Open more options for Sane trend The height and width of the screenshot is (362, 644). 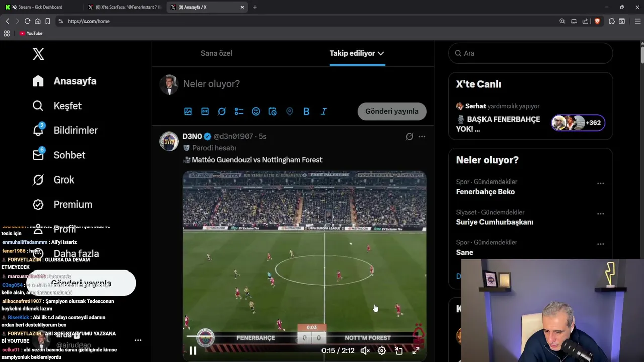pyautogui.click(x=600, y=244)
